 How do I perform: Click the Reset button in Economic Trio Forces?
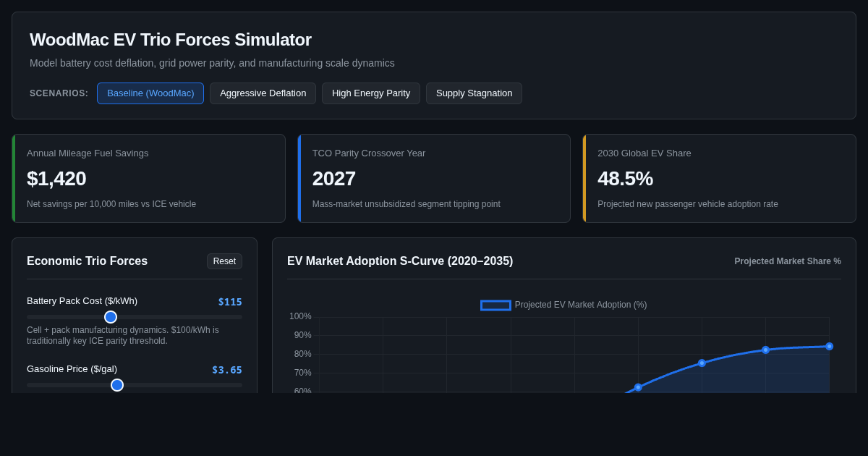(x=224, y=261)
